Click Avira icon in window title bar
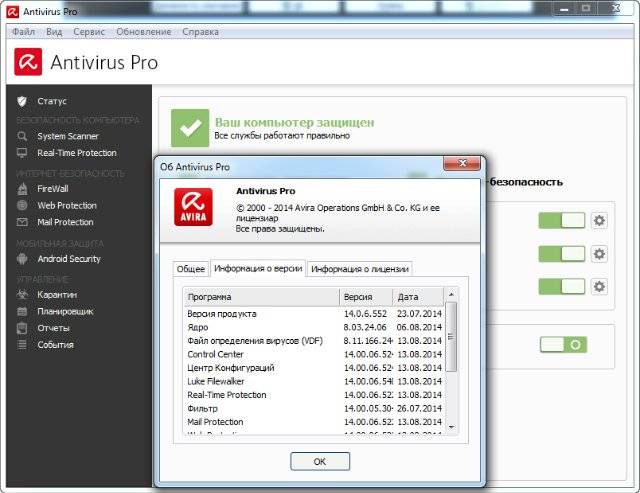The image size is (640, 493). pyautogui.click(x=13, y=12)
